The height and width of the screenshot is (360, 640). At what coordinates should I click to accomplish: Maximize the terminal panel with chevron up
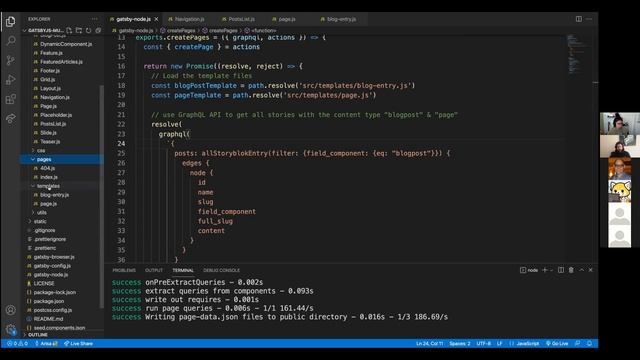click(x=582, y=270)
